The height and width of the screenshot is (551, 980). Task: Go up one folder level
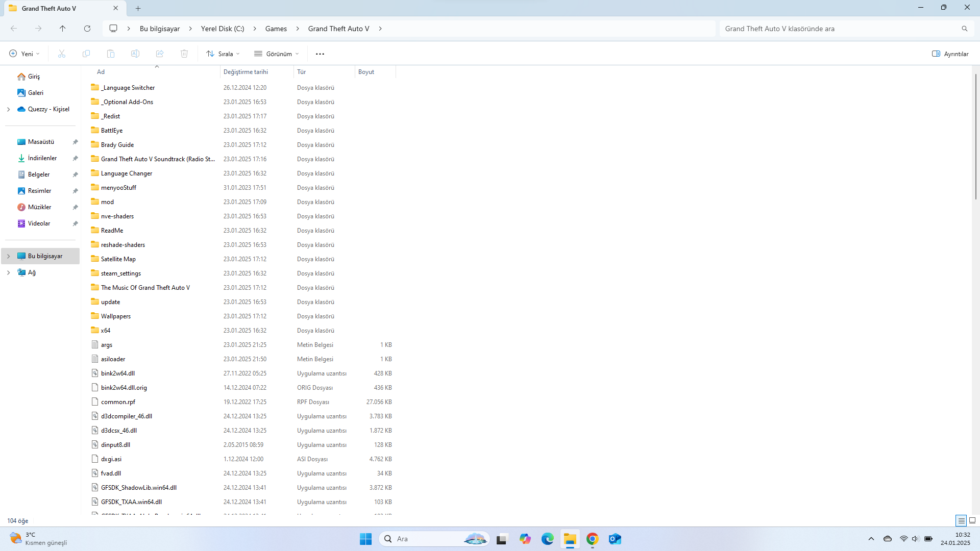coord(63,29)
